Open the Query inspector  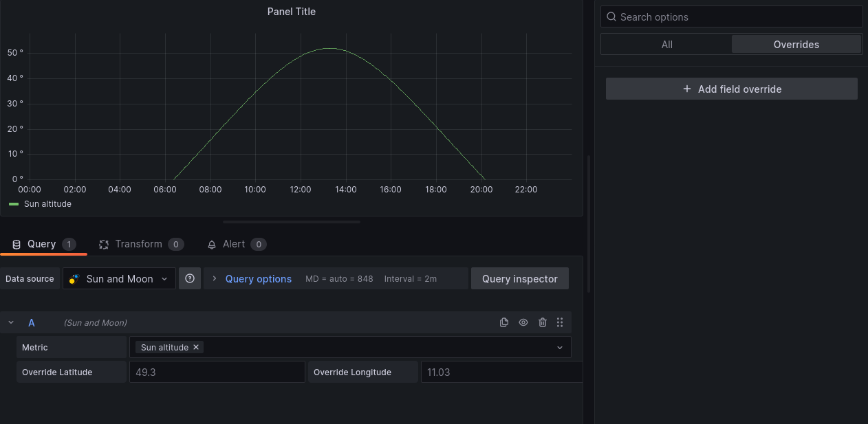click(x=519, y=278)
